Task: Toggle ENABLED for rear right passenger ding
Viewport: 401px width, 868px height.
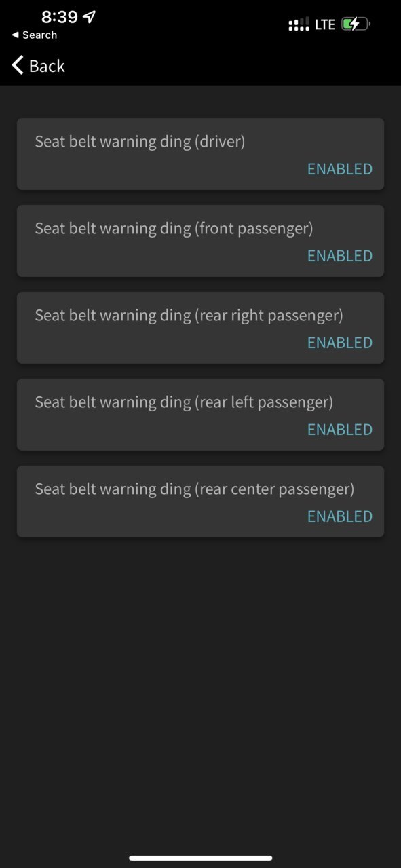Action: 340,343
